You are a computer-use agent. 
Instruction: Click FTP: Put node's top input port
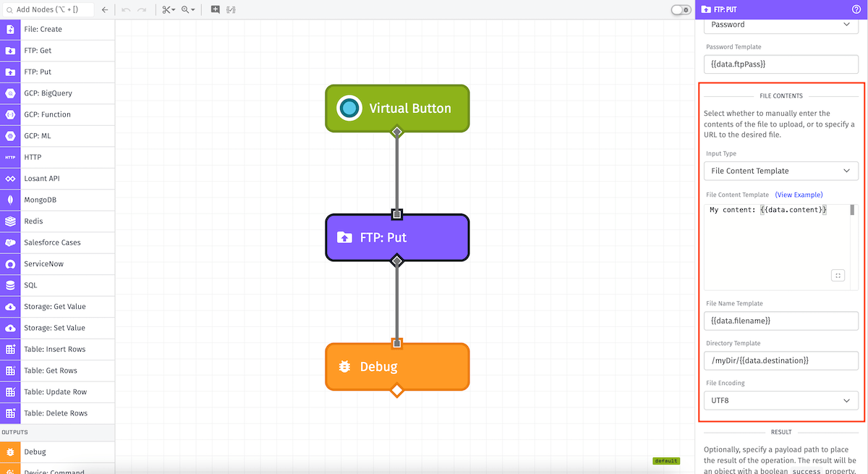pos(396,214)
